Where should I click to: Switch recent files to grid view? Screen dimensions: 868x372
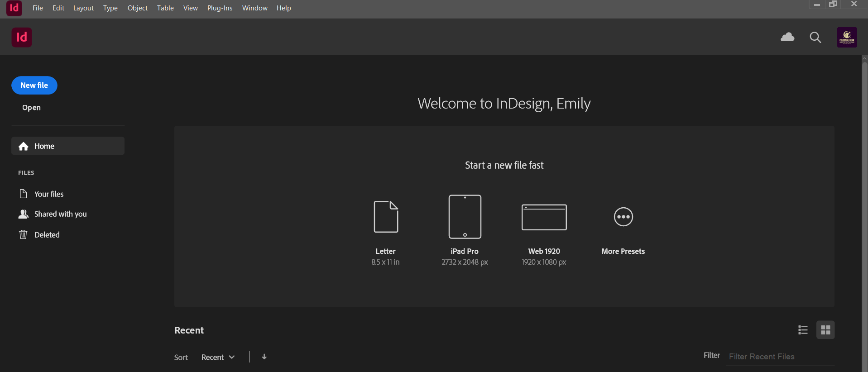click(x=825, y=330)
